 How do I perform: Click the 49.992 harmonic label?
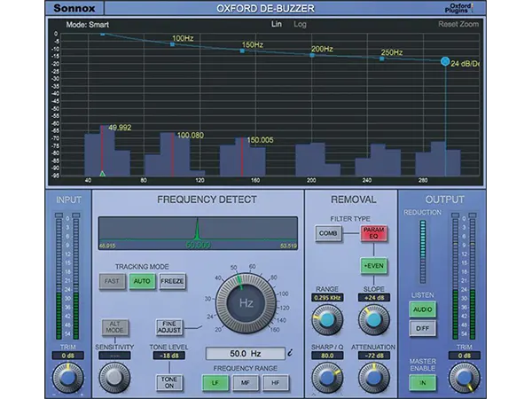click(x=120, y=128)
